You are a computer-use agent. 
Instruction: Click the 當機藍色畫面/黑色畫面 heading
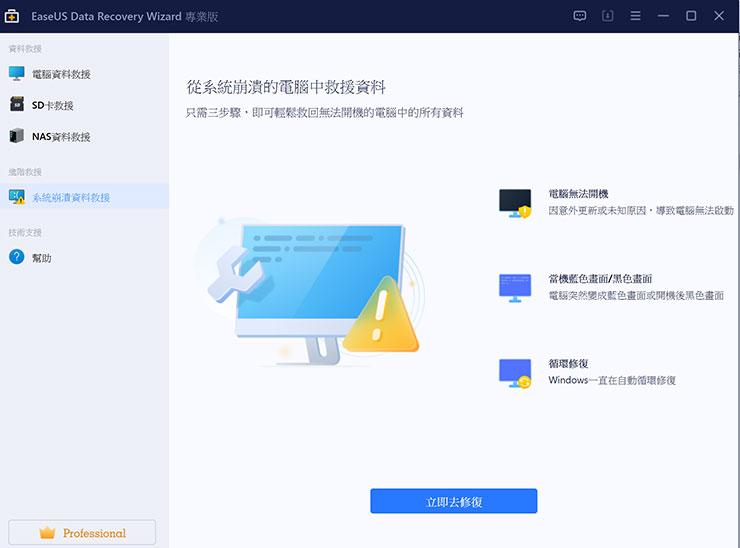tap(600, 278)
